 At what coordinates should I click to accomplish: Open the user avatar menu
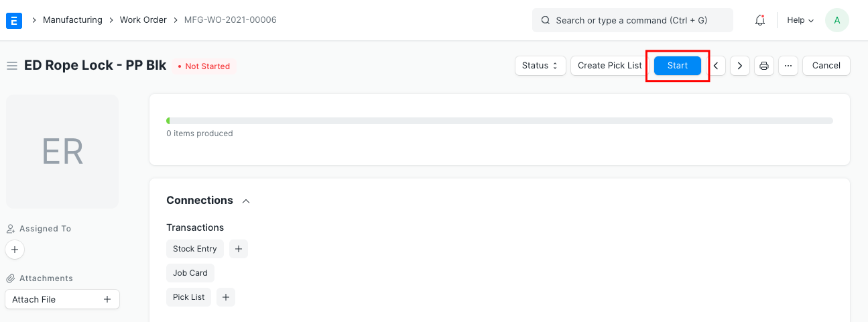[x=836, y=20]
